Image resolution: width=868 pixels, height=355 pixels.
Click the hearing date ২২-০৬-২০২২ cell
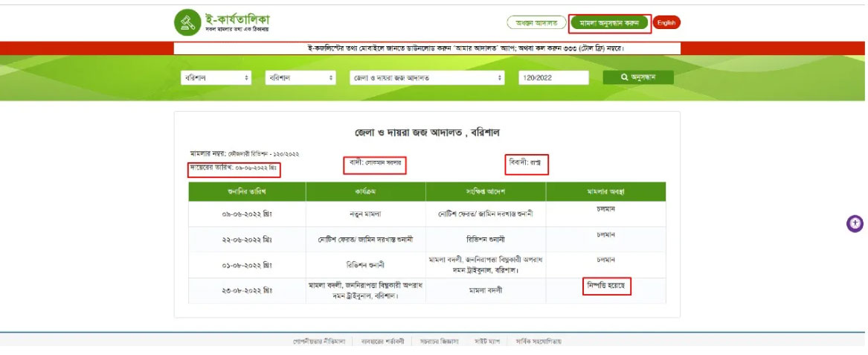pos(246,240)
